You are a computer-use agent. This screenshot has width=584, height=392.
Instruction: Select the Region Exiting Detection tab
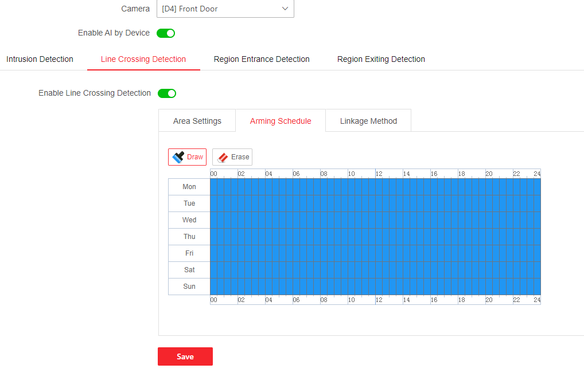tap(381, 59)
